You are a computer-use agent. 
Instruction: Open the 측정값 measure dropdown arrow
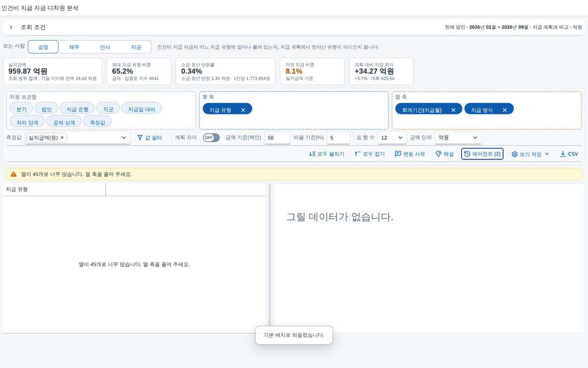point(124,137)
